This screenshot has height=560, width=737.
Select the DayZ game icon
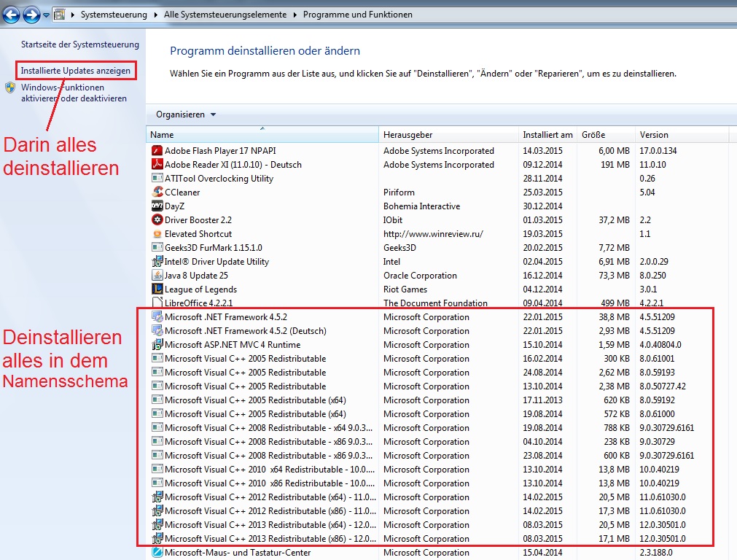point(157,206)
